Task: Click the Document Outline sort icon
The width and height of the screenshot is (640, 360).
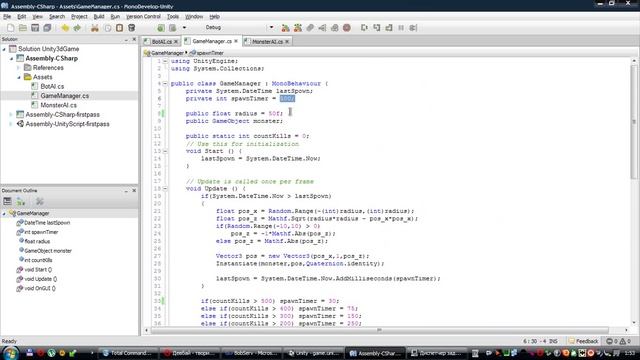Action: click(21, 201)
